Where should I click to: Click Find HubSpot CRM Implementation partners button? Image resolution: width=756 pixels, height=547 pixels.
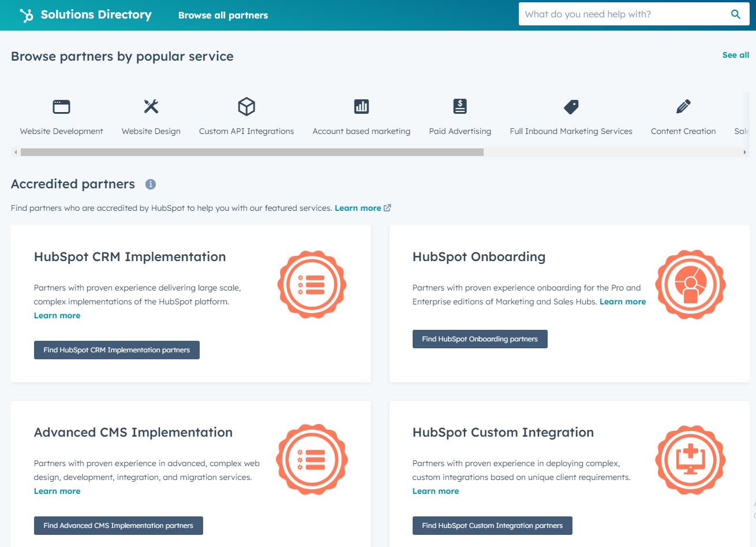[x=117, y=350]
